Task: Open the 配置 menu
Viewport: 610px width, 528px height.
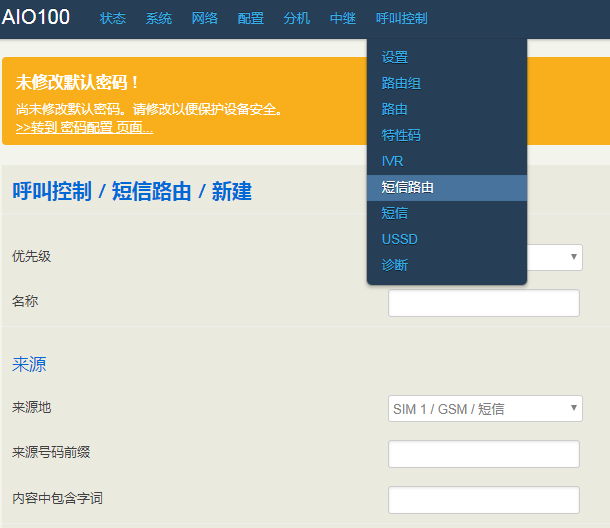Action: [x=251, y=18]
